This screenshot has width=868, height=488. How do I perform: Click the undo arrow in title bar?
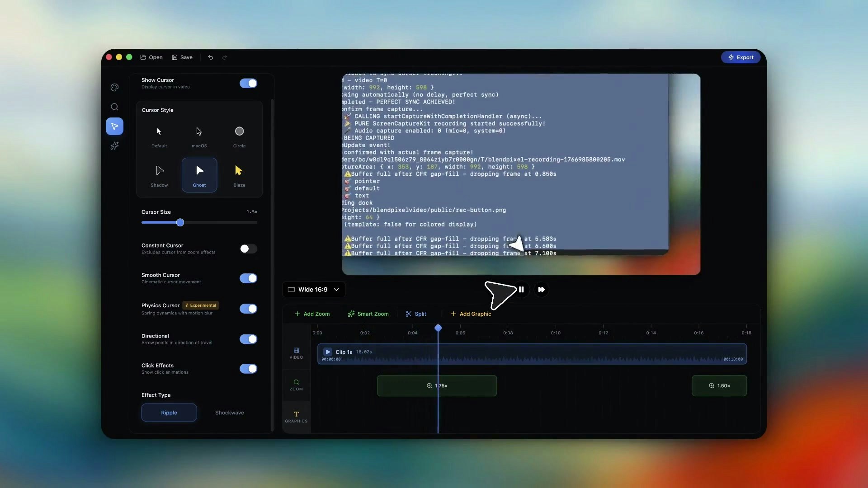(x=211, y=57)
